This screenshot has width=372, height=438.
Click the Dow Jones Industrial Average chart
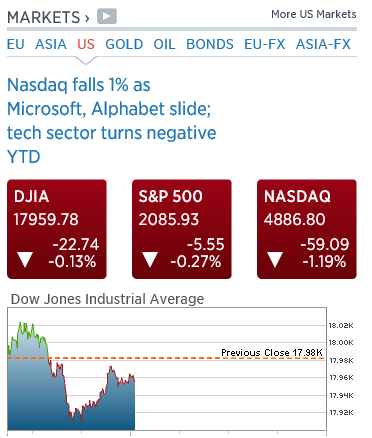(x=167, y=369)
